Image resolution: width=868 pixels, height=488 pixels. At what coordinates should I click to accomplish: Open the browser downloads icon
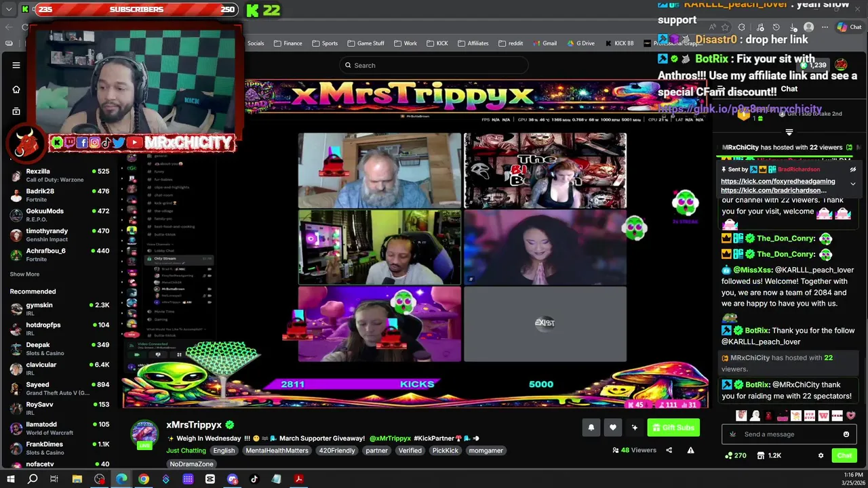(792, 27)
